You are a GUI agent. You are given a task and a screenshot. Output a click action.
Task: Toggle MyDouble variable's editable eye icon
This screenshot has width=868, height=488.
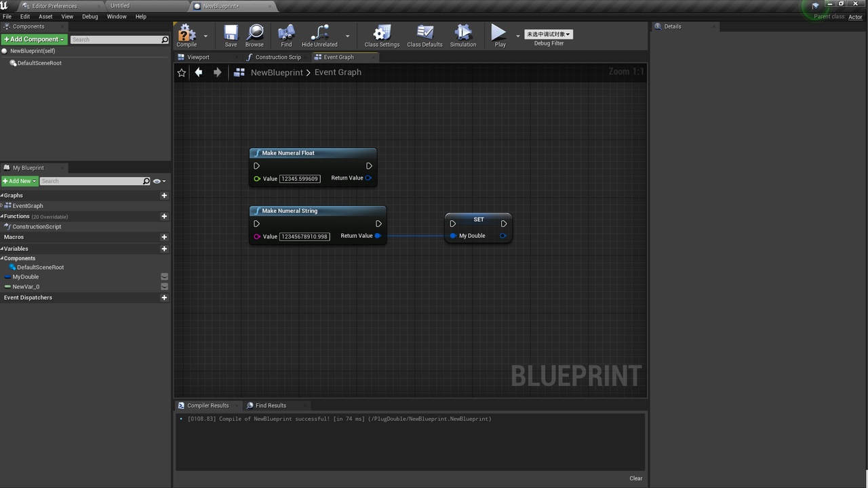click(x=164, y=277)
